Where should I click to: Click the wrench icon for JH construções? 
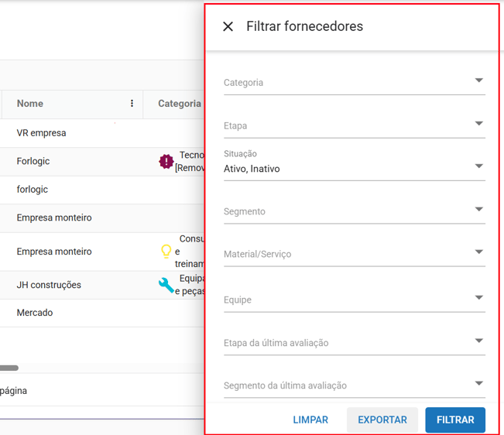[x=166, y=285]
